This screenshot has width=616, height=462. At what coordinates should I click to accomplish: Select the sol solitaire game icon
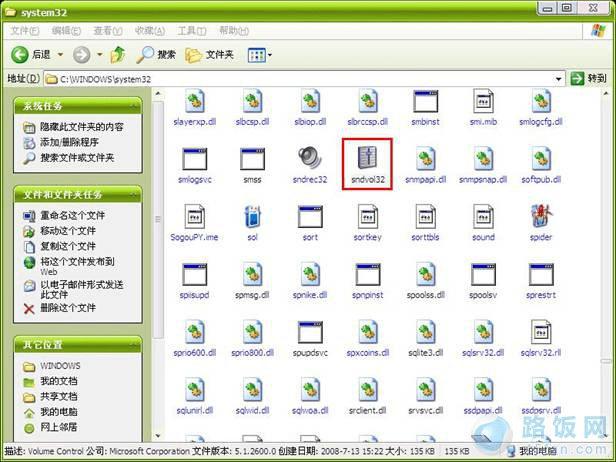pyautogui.click(x=252, y=216)
